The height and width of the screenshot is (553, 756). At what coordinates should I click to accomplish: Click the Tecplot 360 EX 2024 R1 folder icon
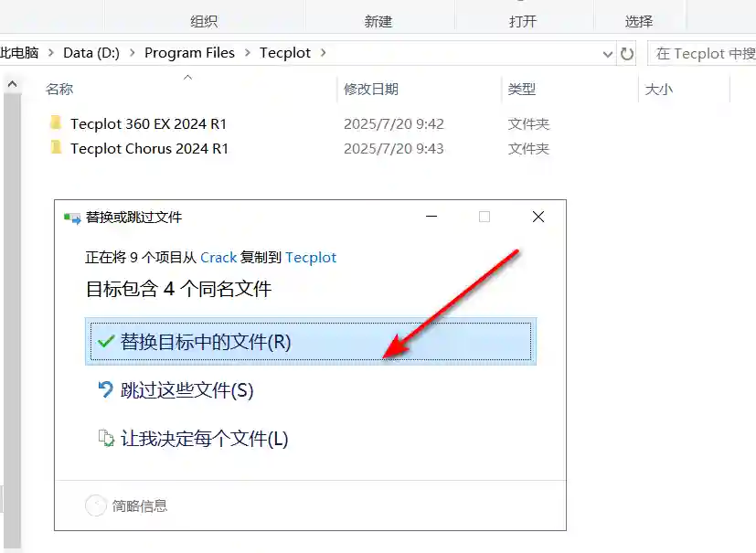tap(56, 123)
